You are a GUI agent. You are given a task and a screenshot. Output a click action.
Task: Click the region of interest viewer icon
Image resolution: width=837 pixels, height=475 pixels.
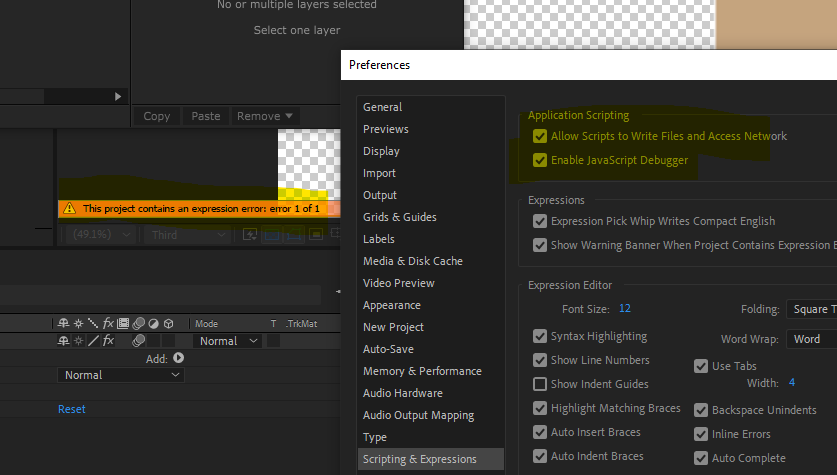(316, 234)
